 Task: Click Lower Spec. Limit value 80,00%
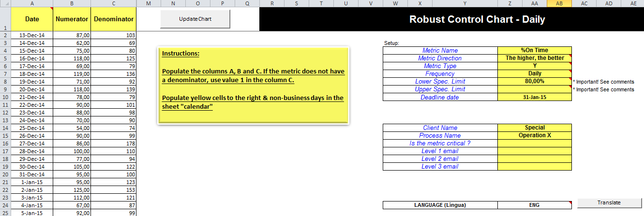pyautogui.click(x=535, y=81)
